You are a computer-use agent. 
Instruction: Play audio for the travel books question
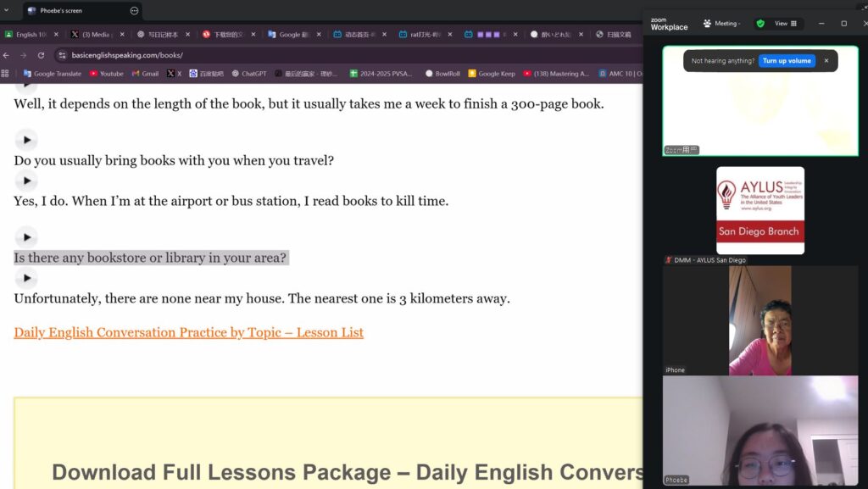[x=26, y=140]
